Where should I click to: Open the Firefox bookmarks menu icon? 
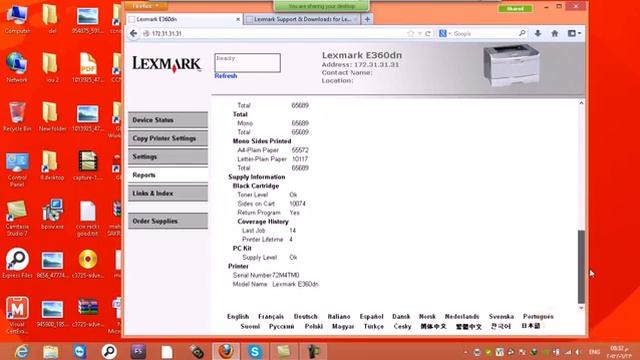point(574,33)
